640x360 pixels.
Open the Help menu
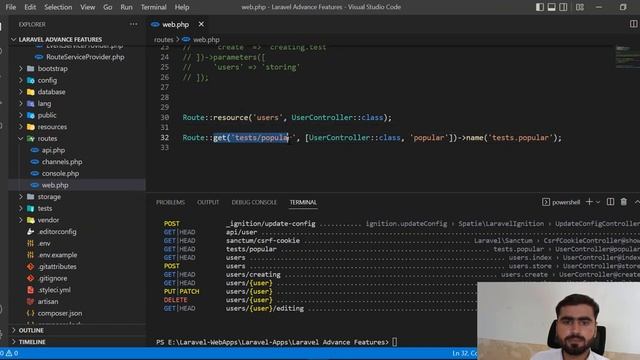(182, 7)
